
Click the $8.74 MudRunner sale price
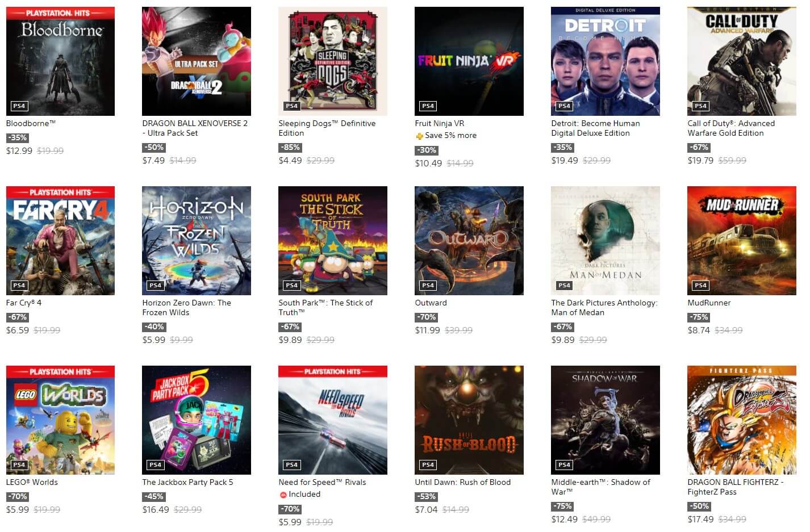point(699,330)
